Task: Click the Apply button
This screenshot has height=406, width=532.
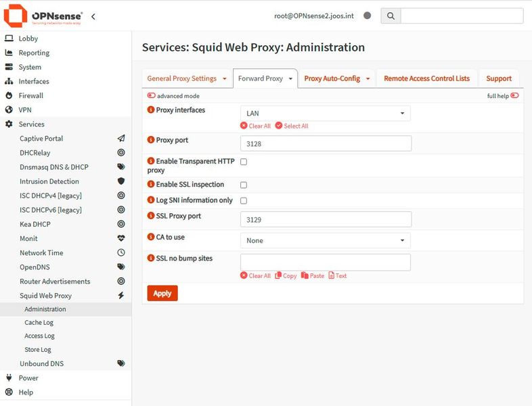Action: 162,293
